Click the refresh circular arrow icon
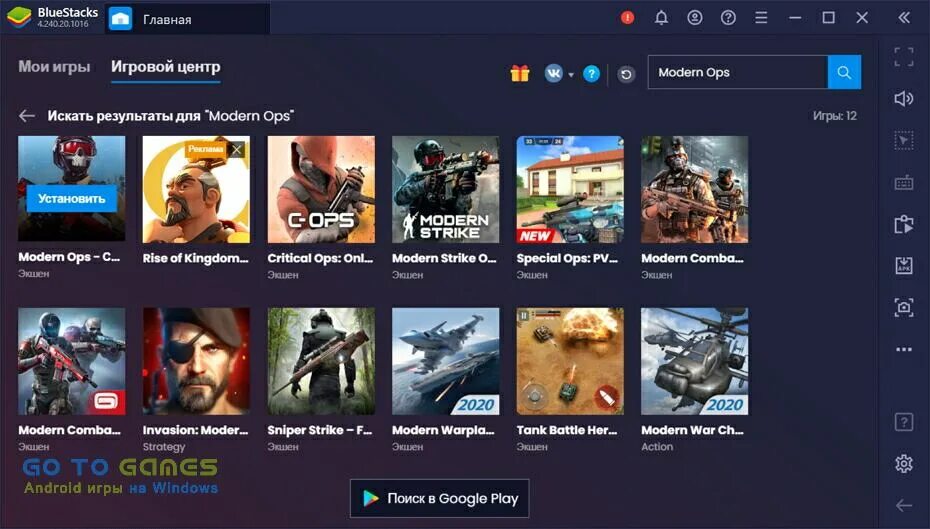 626,74
